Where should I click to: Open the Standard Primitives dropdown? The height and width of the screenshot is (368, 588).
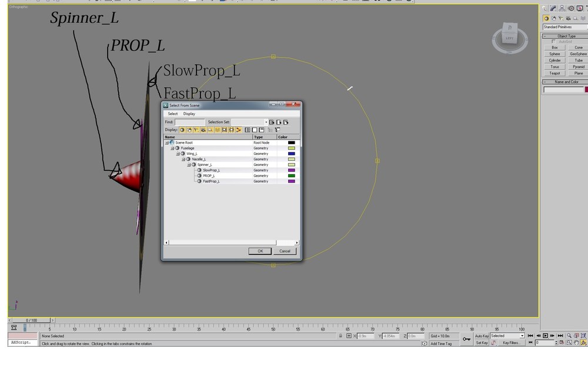point(565,27)
